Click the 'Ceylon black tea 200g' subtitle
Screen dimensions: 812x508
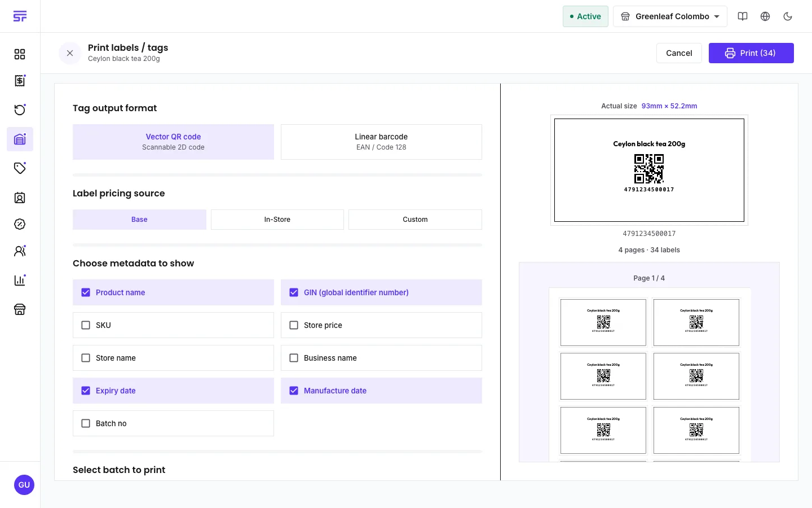[124, 59]
